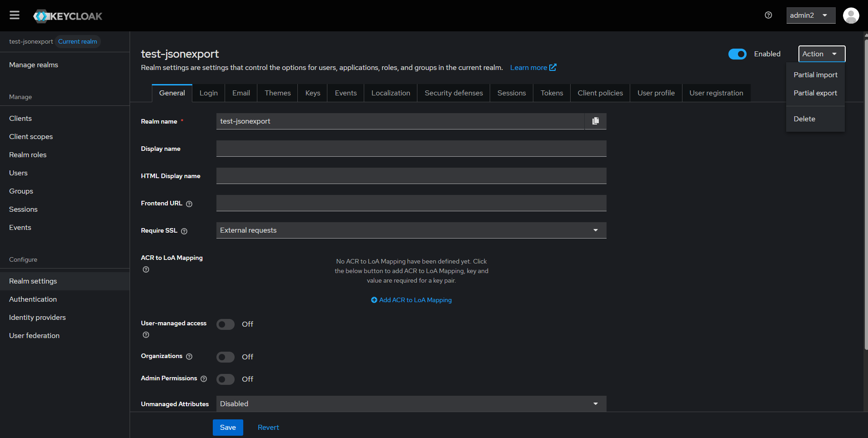Open the hamburger navigation menu

pyautogui.click(x=15, y=15)
